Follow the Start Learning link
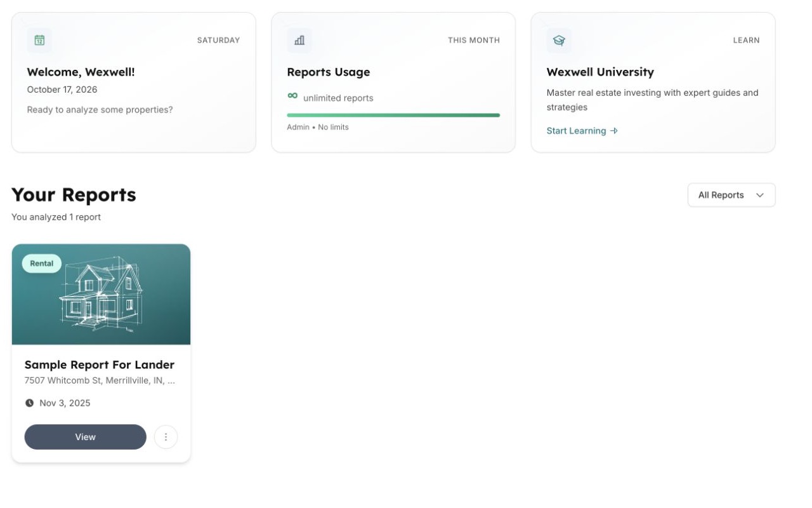The image size is (812, 508). (582, 131)
